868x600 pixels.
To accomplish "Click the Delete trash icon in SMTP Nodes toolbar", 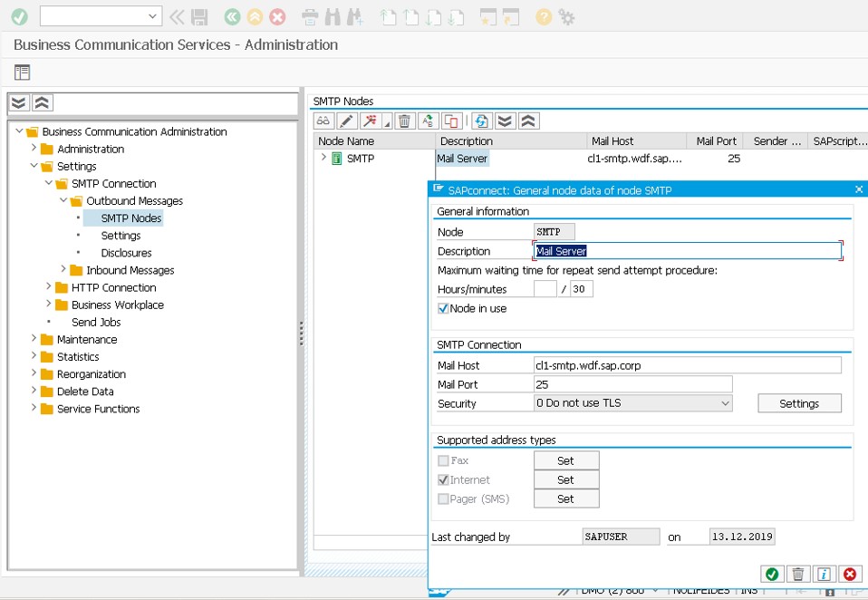I will pyautogui.click(x=405, y=121).
